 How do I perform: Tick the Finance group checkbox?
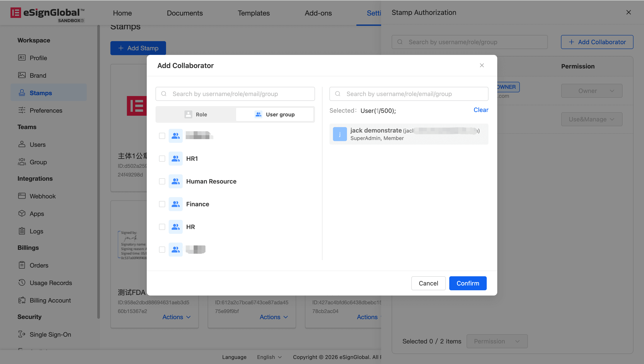pos(162,204)
